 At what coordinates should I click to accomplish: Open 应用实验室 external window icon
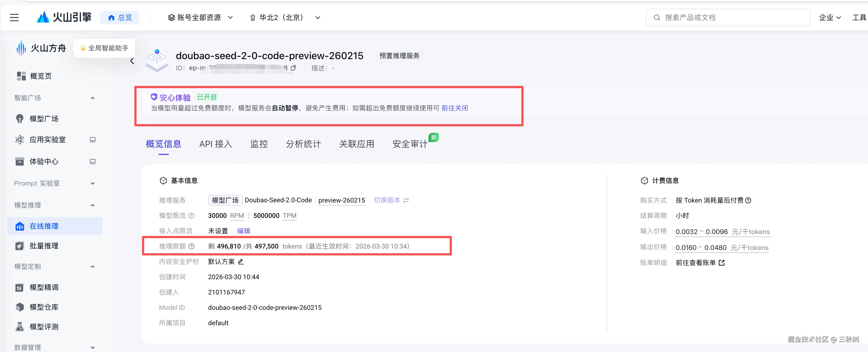click(x=93, y=140)
